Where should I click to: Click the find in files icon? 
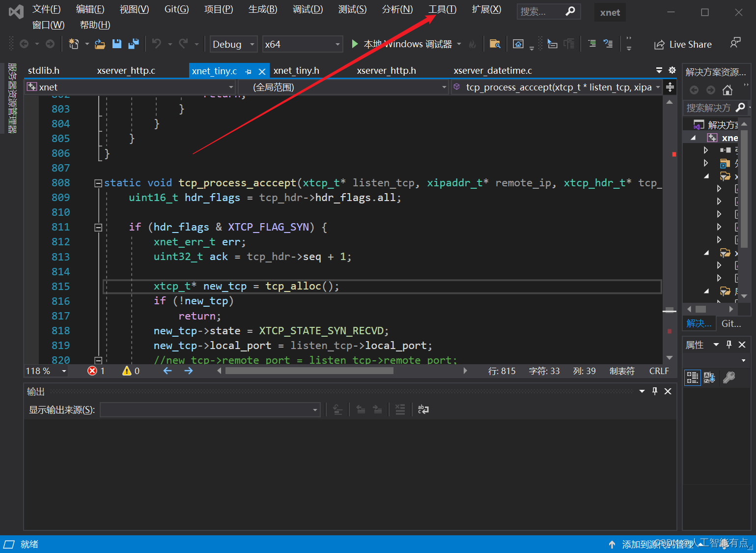(495, 44)
